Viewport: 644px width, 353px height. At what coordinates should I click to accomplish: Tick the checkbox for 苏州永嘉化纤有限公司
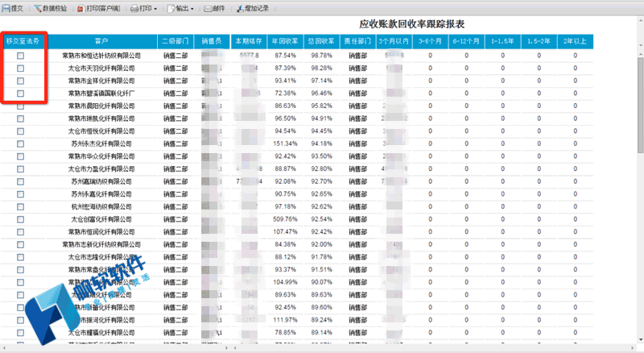click(x=21, y=194)
